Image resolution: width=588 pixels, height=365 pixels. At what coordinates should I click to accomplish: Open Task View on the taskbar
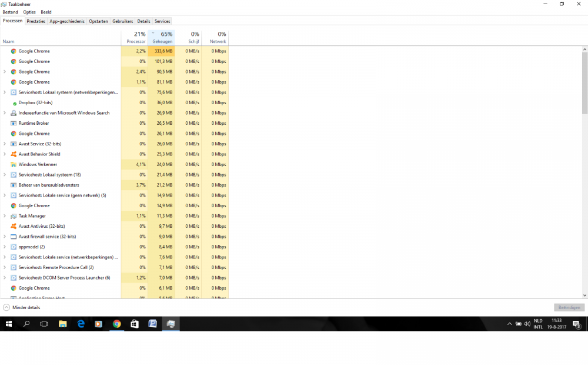pos(44,324)
